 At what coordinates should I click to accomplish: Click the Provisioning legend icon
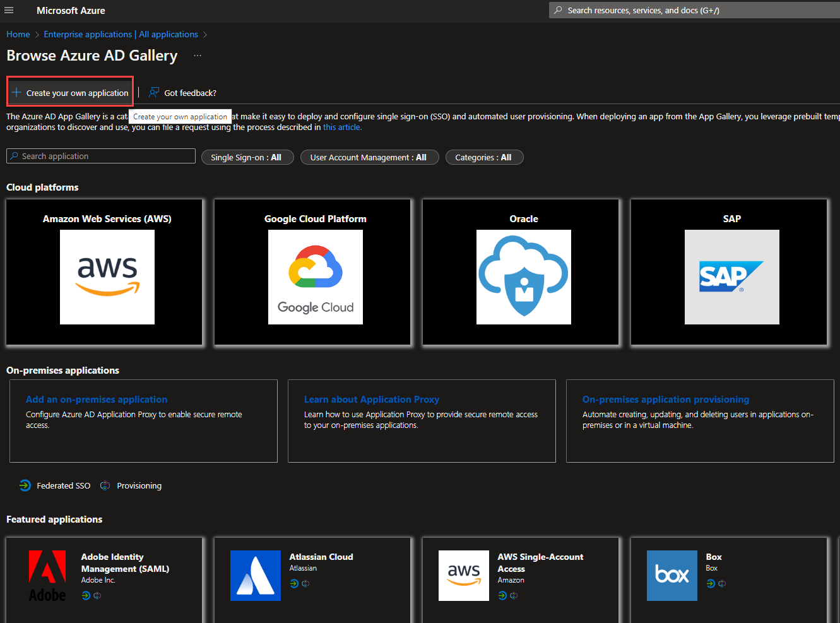(105, 485)
